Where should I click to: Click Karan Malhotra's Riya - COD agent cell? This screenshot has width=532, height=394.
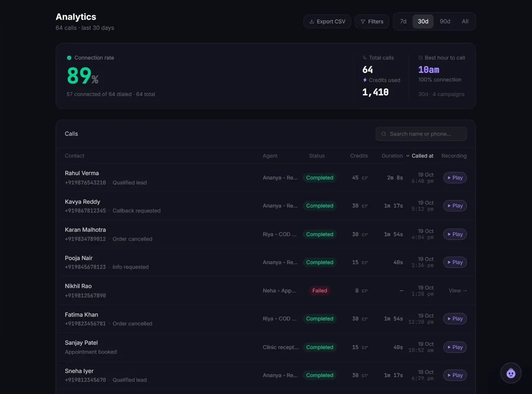pyautogui.click(x=279, y=234)
